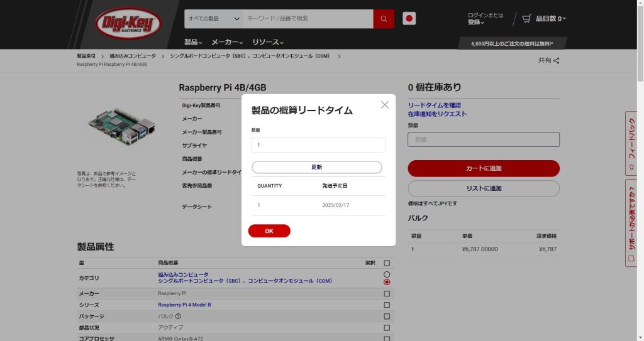Click the keyword search field

point(308,19)
